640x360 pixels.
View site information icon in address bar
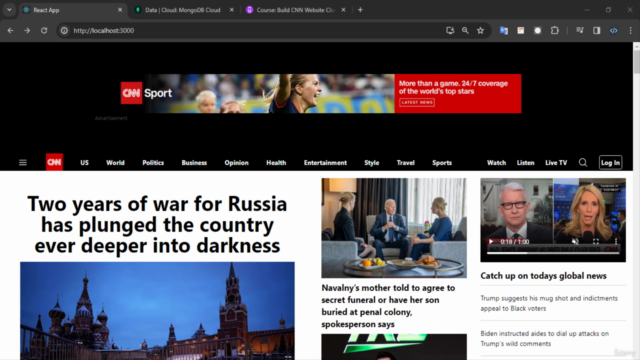[64, 31]
